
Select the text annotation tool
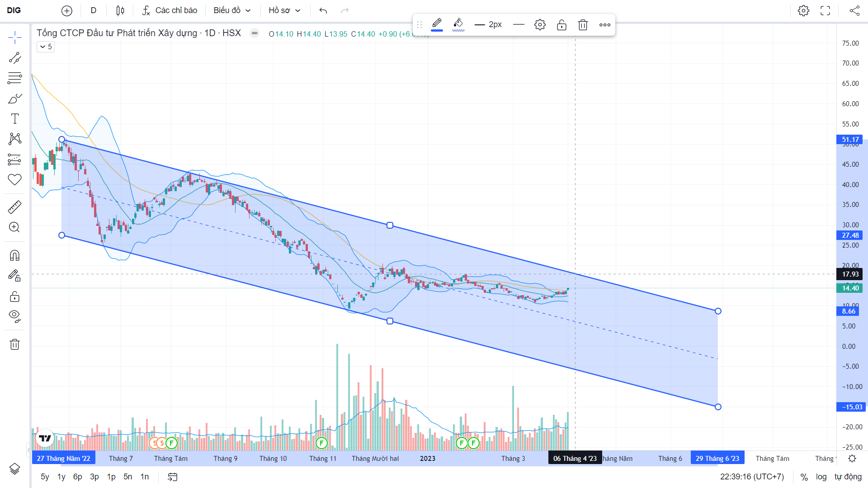pyautogui.click(x=14, y=119)
